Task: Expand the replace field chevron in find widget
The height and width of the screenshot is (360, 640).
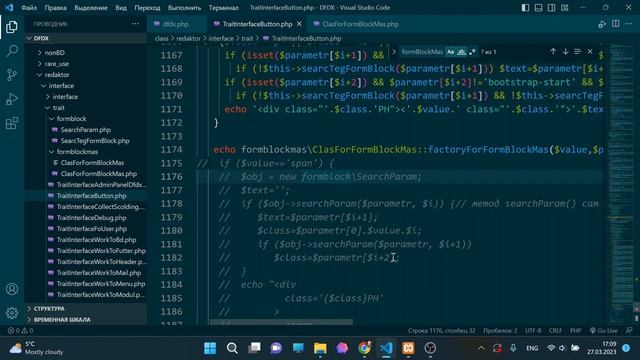Action: (x=394, y=52)
